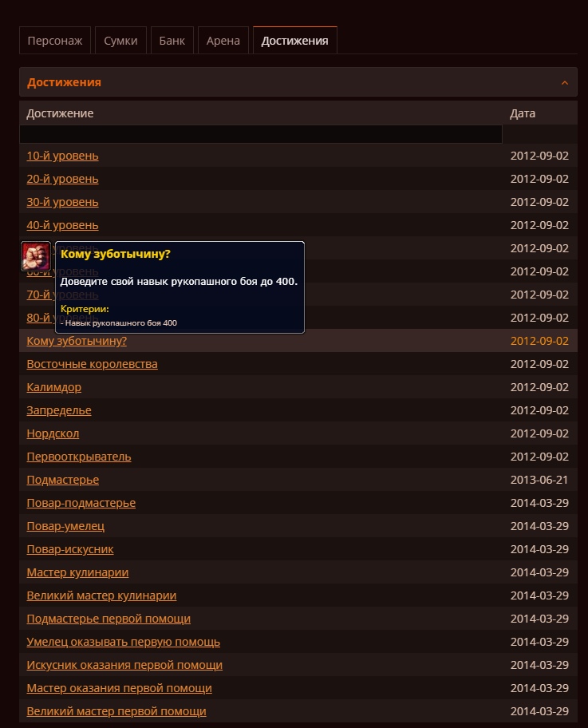Go to the Арена tab
The width and height of the screenshot is (588, 728).
click(223, 41)
